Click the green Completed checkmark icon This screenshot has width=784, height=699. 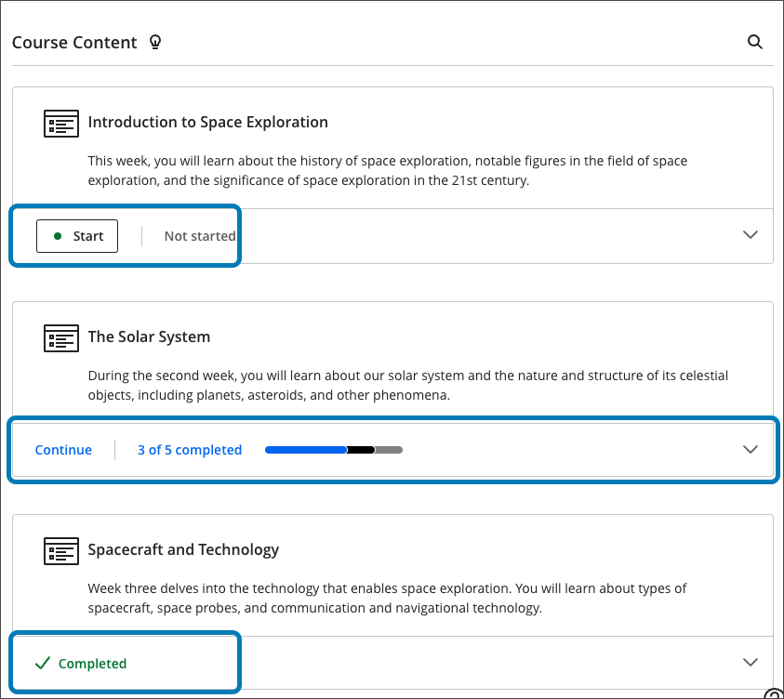41,663
